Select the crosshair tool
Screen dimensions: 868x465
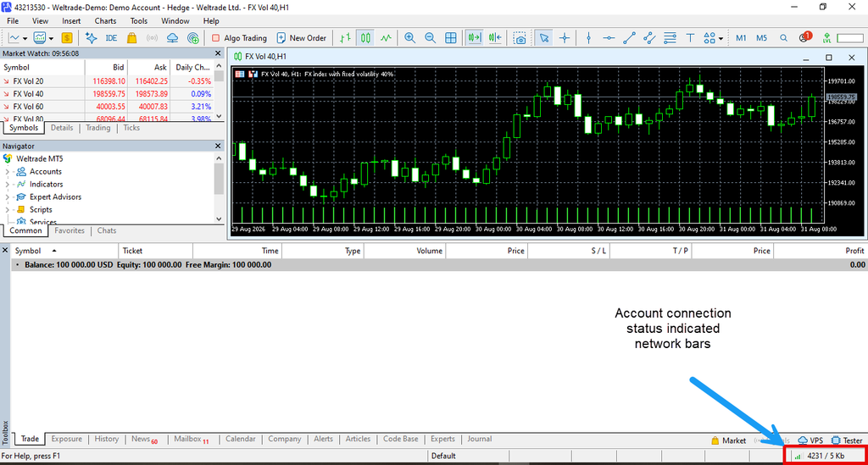pyautogui.click(x=564, y=38)
